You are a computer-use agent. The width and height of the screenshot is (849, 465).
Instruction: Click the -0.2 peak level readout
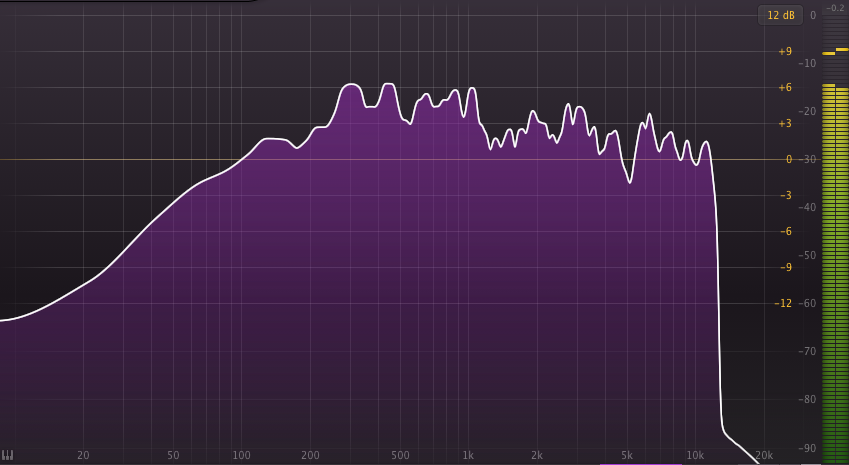835,8
